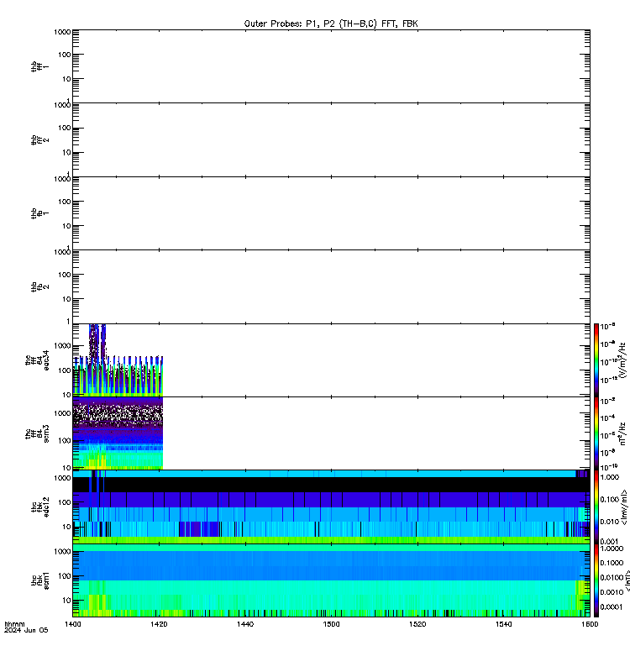Click the '100' y-axis tick on thb fb 1 panel

tap(65, 202)
